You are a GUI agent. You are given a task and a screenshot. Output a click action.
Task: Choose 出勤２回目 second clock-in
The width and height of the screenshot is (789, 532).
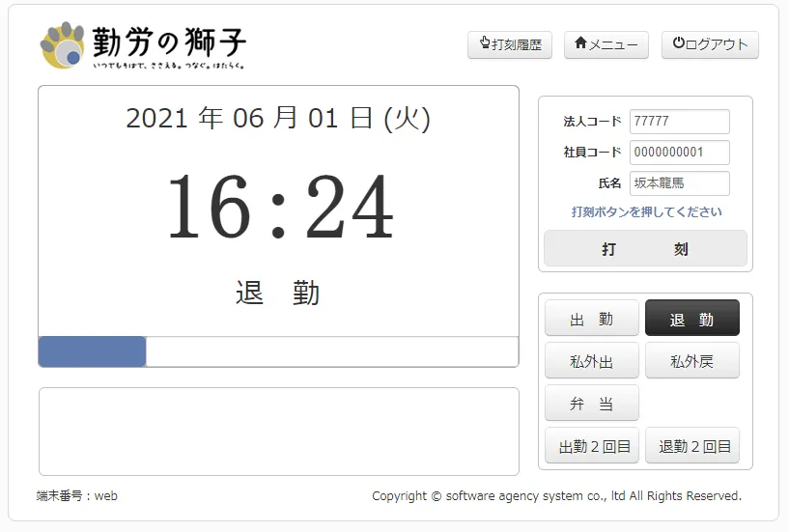click(x=591, y=446)
